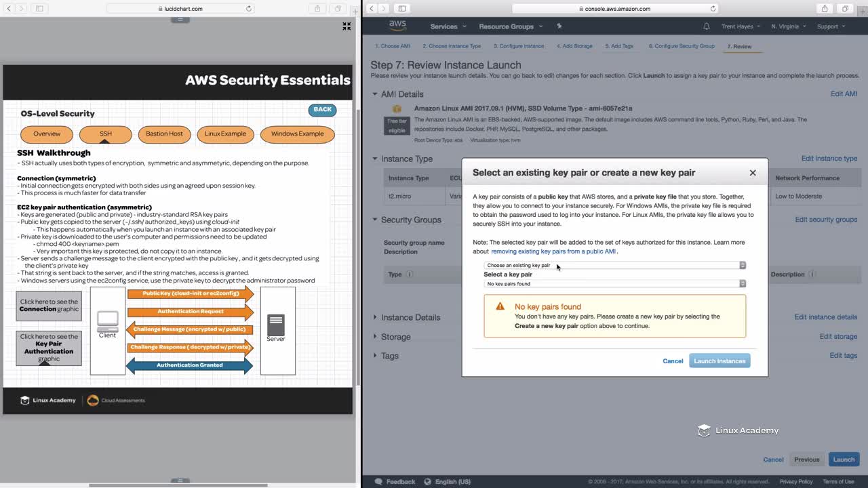Click Cancel in the key pair dialog

(x=673, y=361)
